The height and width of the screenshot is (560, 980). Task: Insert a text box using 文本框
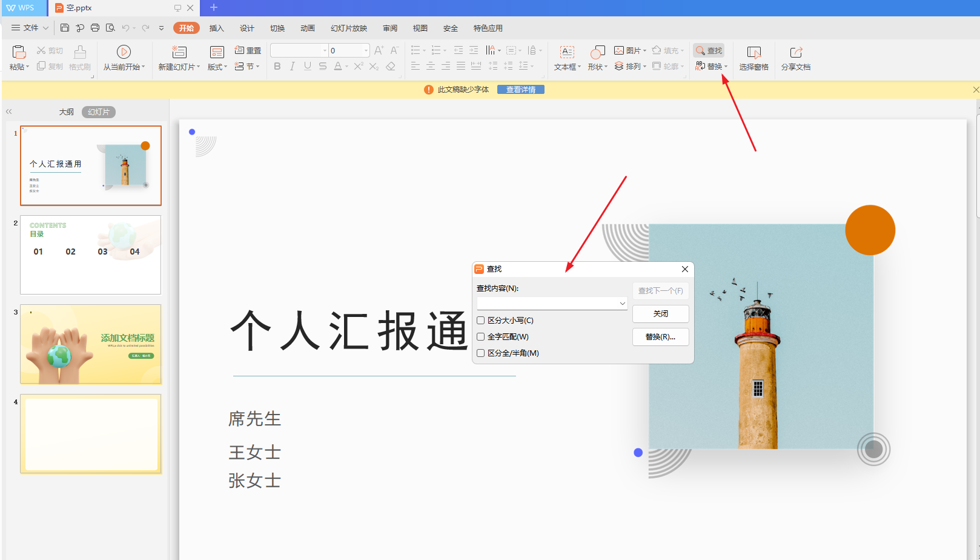(566, 58)
